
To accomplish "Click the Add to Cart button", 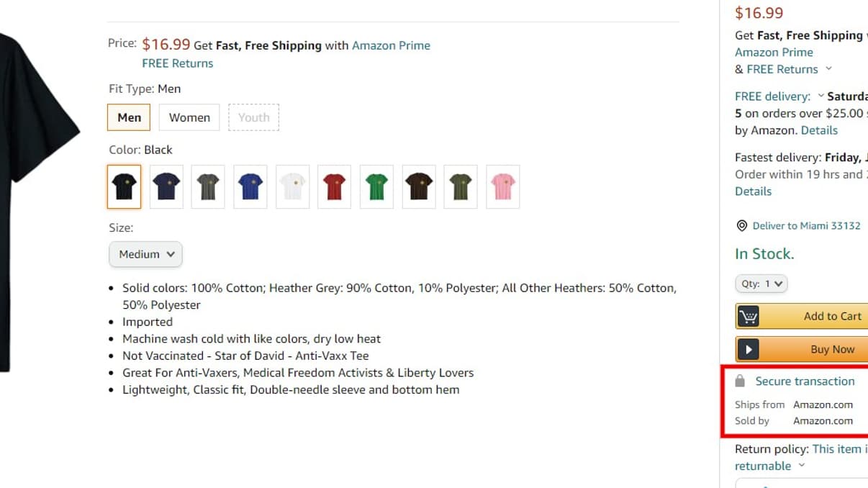I will click(x=832, y=316).
